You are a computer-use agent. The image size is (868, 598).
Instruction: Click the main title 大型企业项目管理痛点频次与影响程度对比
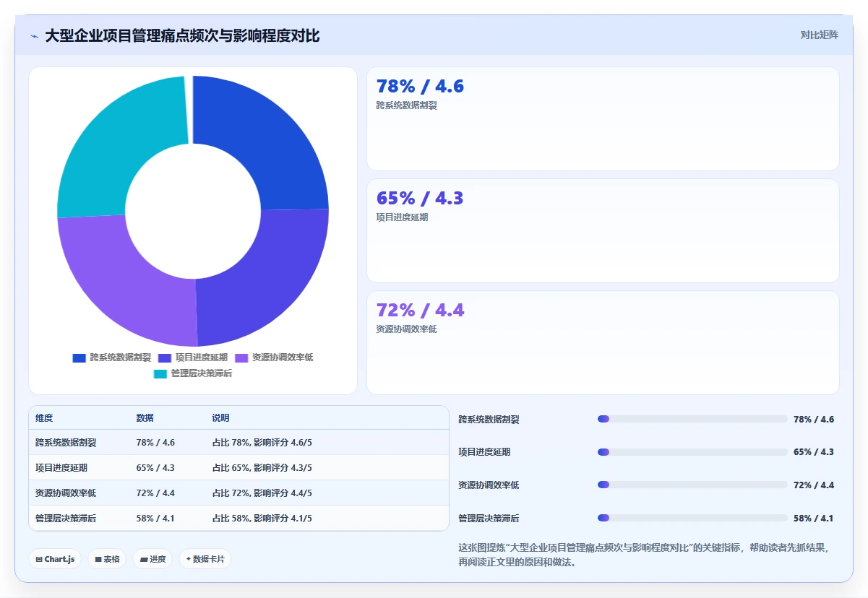(x=182, y=36)
